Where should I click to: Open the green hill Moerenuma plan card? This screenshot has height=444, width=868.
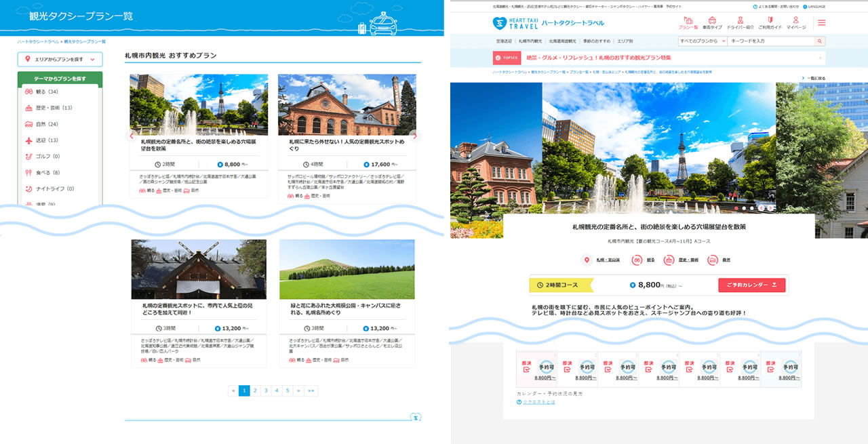347,303
